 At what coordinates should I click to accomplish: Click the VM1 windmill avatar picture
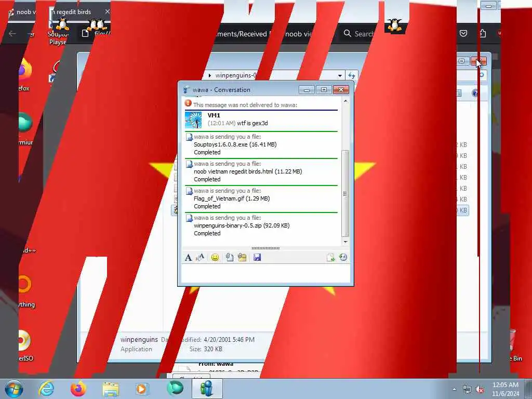(193, 120)
